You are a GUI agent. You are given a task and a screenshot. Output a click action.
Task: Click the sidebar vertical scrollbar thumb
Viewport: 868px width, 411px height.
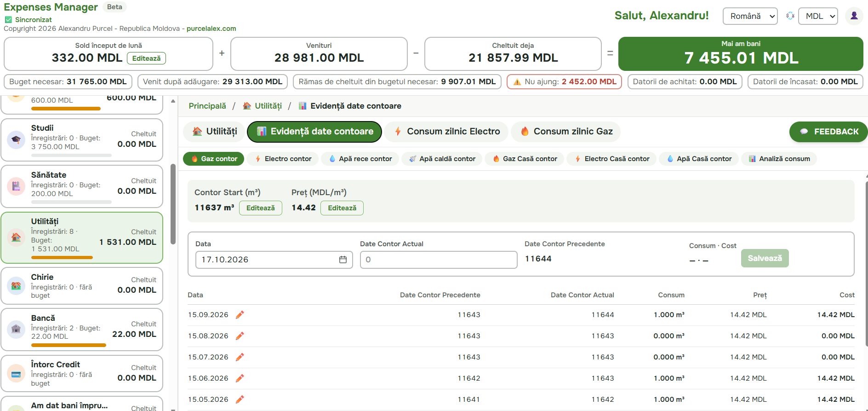[173, 204]
